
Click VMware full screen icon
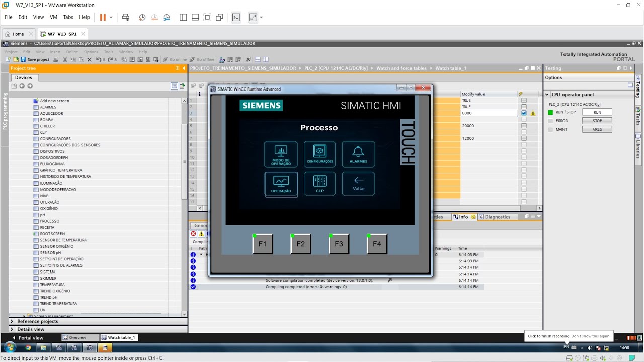(x=207, y=17)
